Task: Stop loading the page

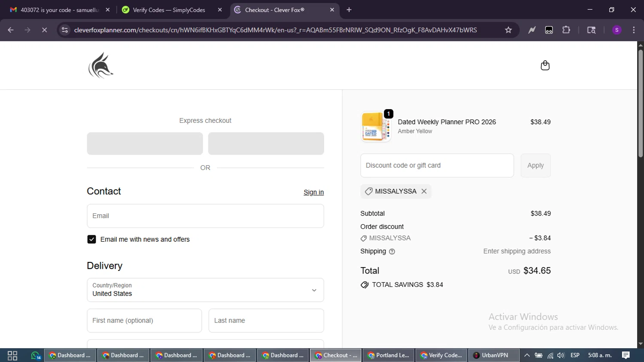Action: click(x=44, y=30)
